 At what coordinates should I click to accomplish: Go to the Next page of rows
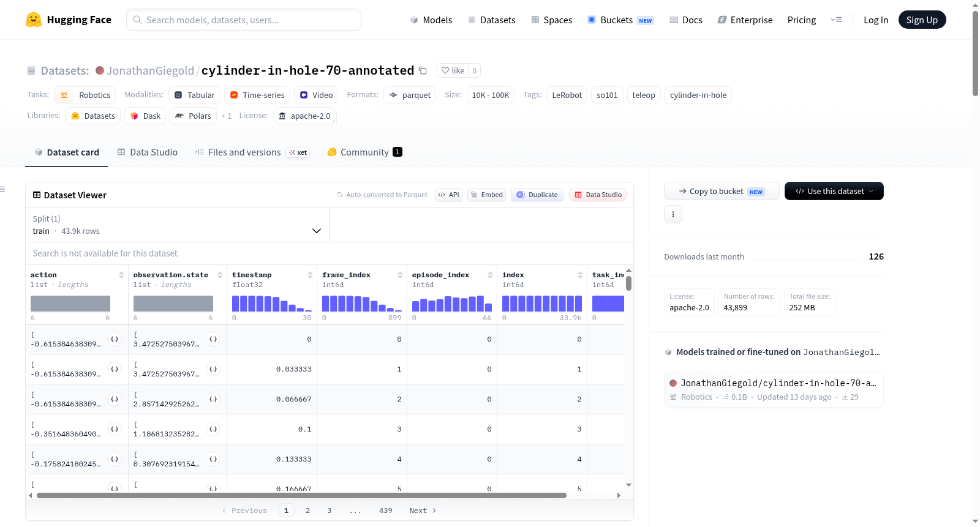423,510
